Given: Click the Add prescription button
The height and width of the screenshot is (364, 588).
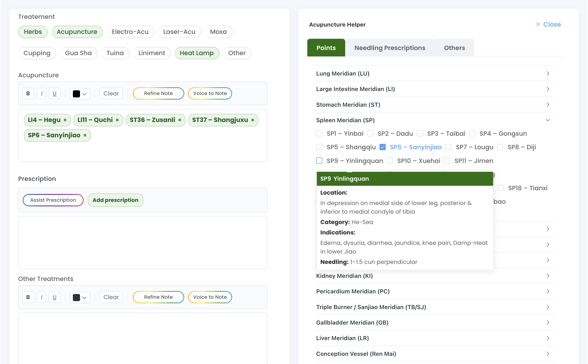Looking at the screenshot, I should [x=115, y=200].
